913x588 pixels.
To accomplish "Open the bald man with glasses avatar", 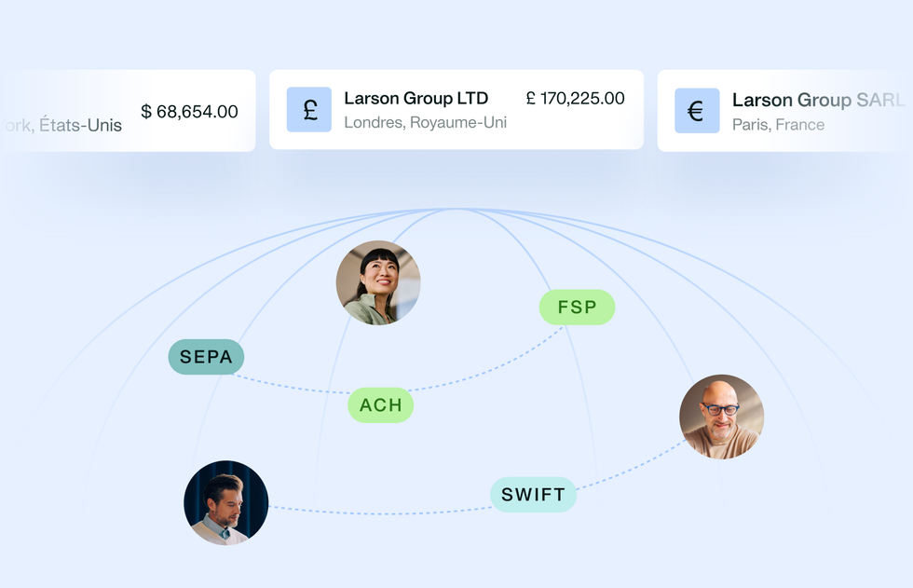I will (x=721, y=417).
